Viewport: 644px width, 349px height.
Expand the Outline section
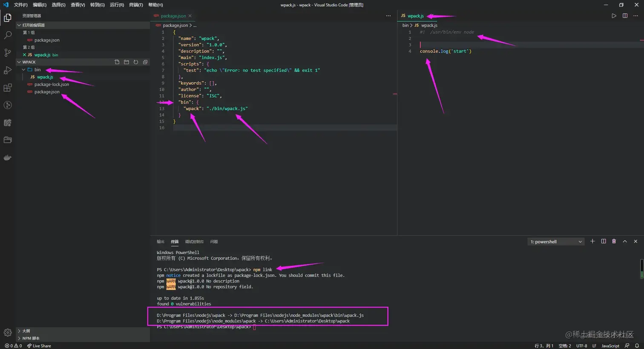[x=83, y=331]
